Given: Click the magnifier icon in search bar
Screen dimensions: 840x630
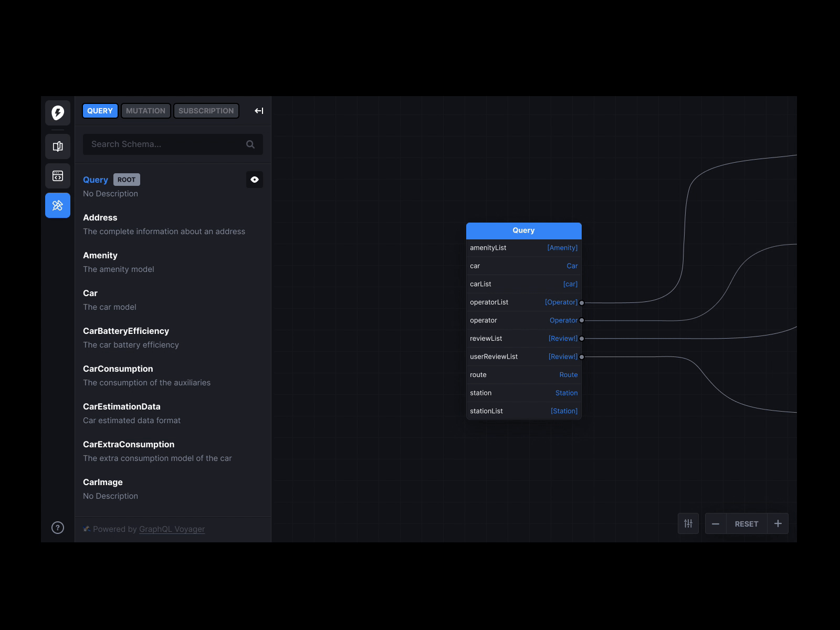Looking at the screenshot, I should coord(250,144).
